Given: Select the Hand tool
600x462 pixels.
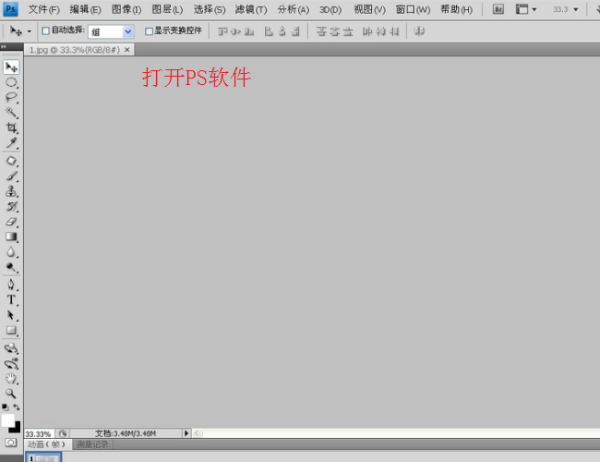Looking at the screenshot, I should point(11,379).
